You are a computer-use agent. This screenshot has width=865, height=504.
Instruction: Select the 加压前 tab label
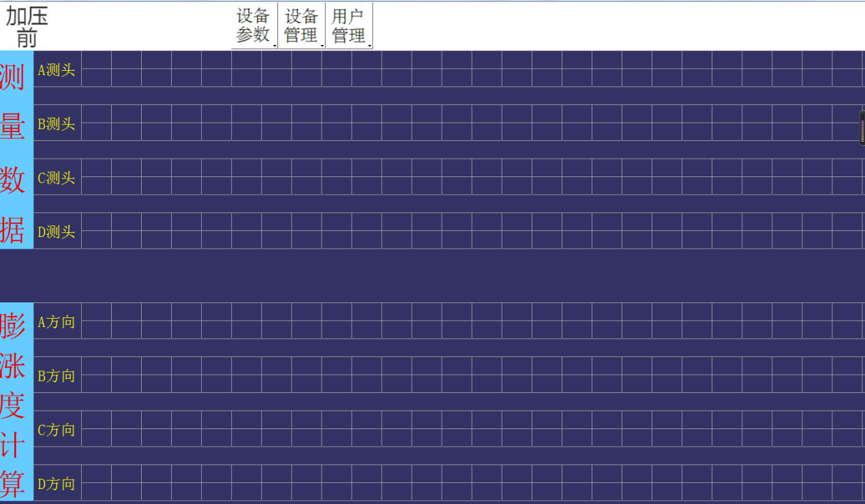pos(27,25)
